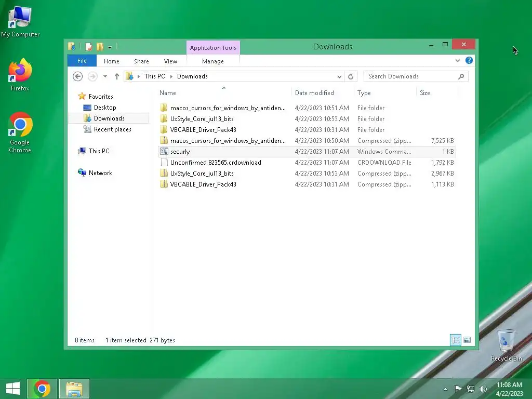Select the macos_cursors File folder row
Image resolution: width=532 pixels, height=399 pixels.
coord(307,108)
